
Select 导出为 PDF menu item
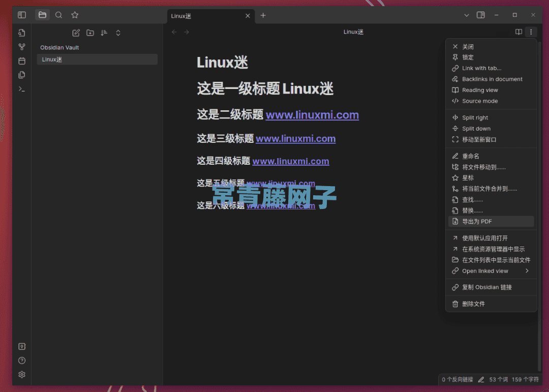(491, 221)
